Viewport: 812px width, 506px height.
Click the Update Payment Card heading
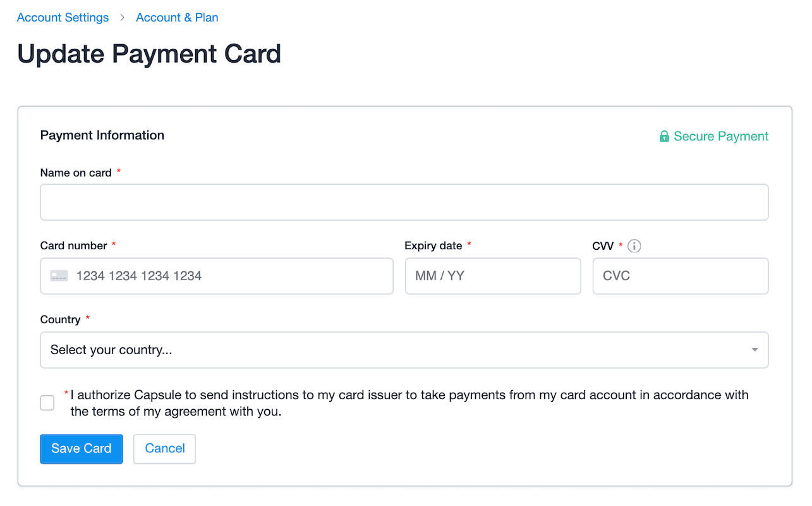click(x=149, y=54)
